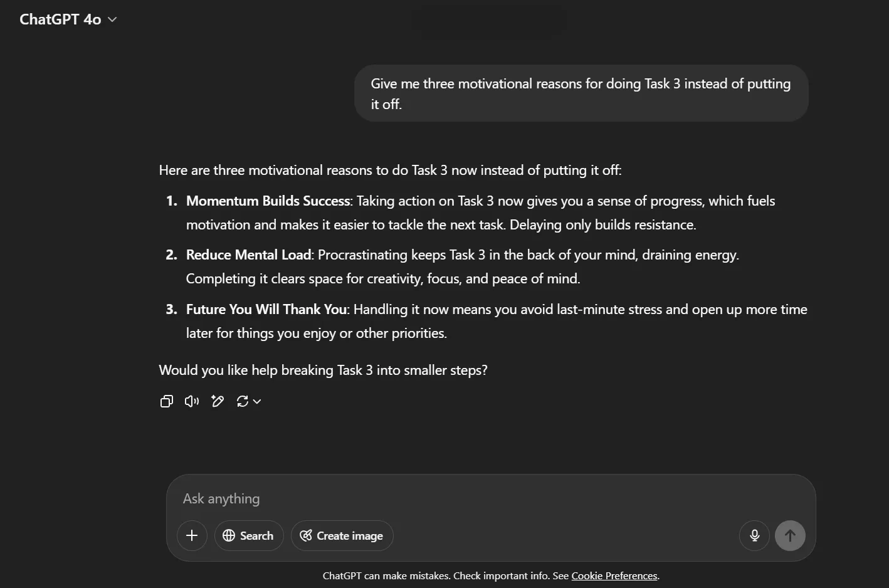Click the response's introductory sentence
Viewport: 889px width, 588px height.
[x=390, y=171]
